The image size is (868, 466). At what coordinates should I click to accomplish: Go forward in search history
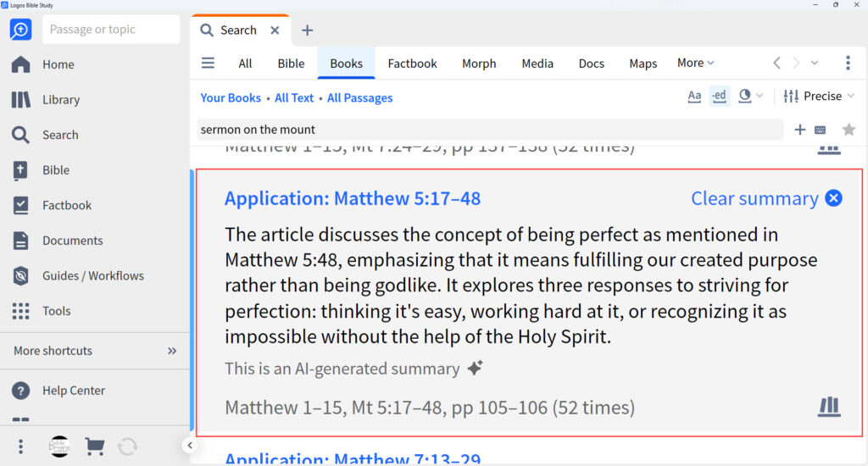tap(796, 63)
